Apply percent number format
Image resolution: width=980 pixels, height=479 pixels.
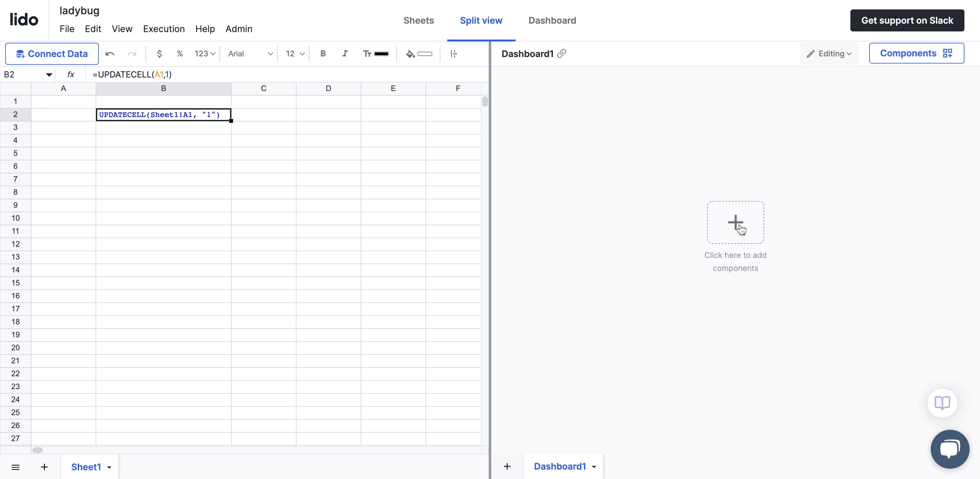[180, 54]
